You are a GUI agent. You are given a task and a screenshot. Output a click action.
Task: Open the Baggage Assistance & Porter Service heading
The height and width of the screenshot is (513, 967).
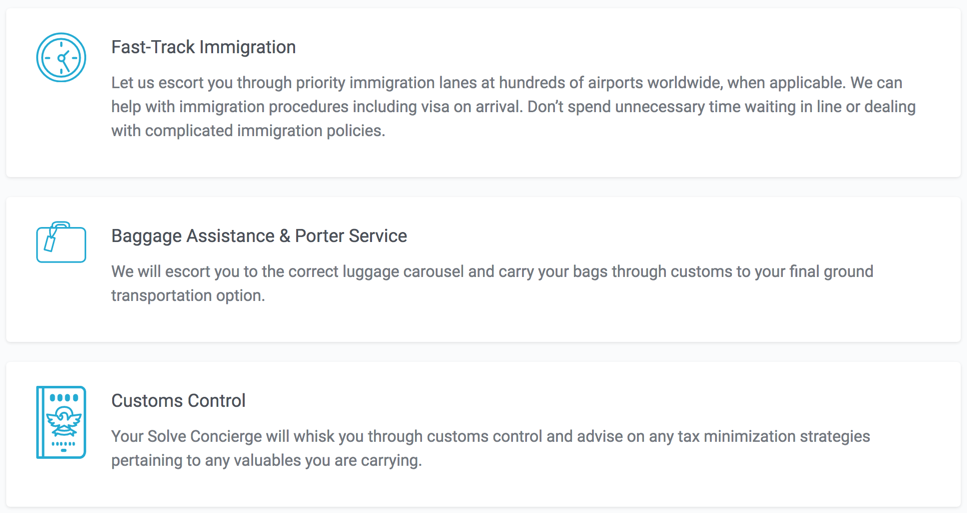coord(259,236)
